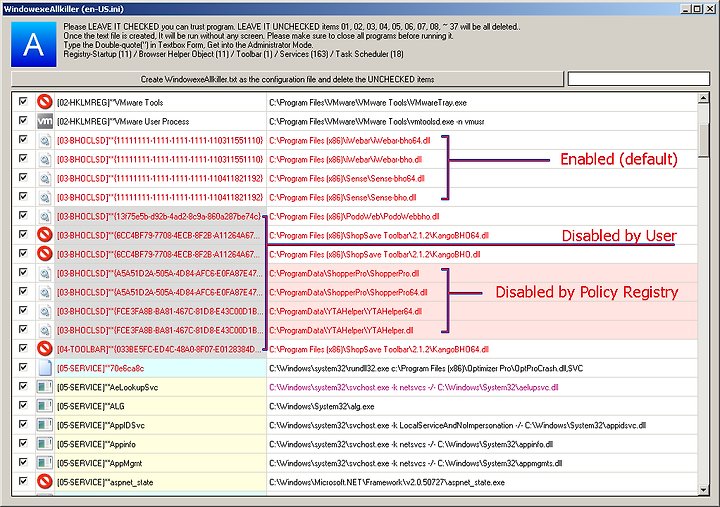Click the file icon of the YTAHelper64.dll row
The height and width of the screenshot is (507, 720).
tap(45, 311)
